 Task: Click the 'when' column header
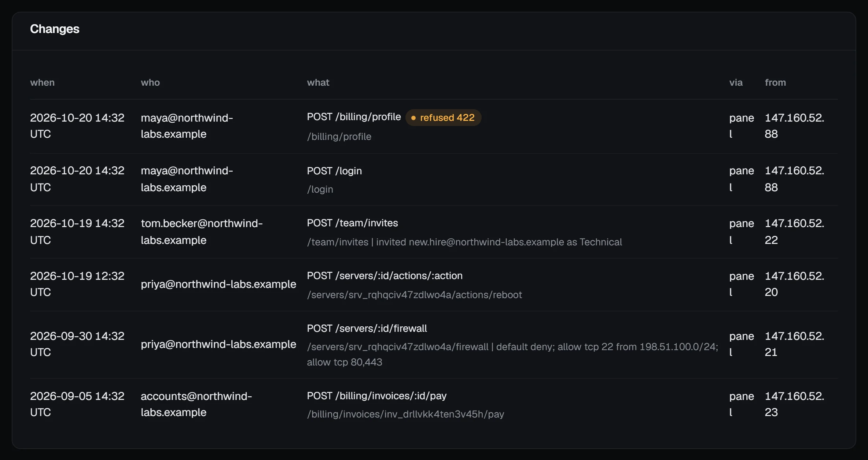42,82
